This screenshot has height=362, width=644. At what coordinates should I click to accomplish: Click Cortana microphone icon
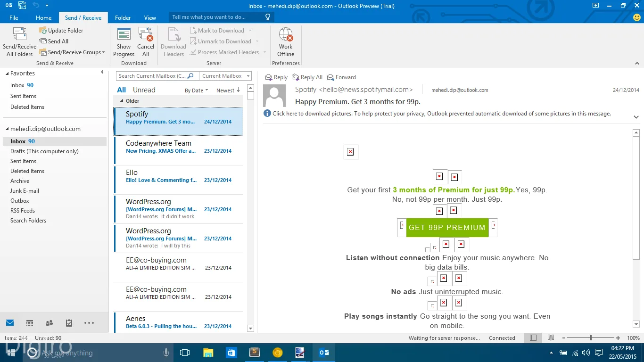pos(166,353)
